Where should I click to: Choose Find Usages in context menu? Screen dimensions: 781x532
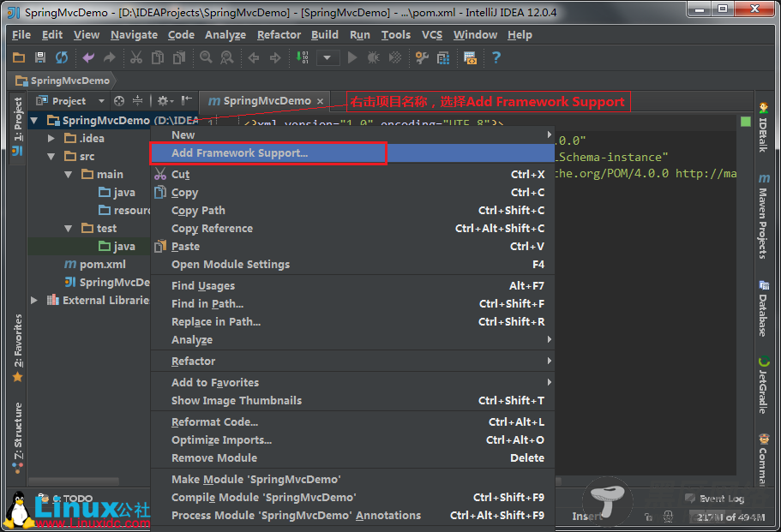pyautogui.click(x=352, y=285)
